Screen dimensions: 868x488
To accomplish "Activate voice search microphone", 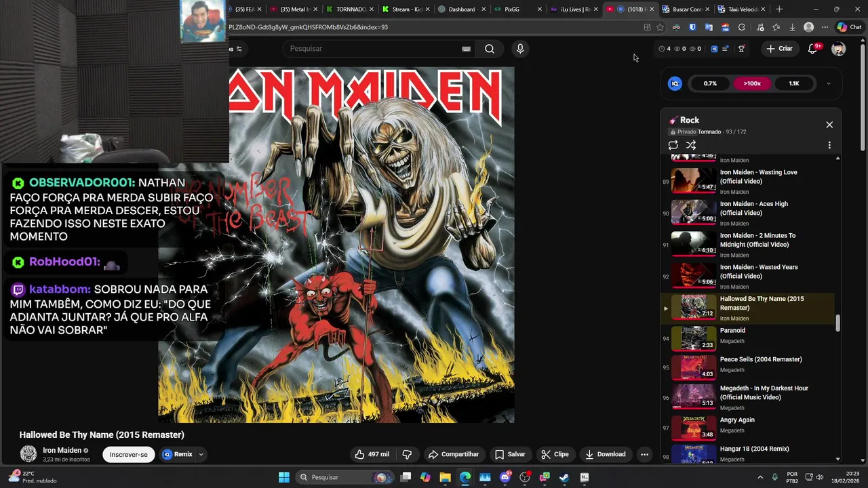I will click(x=520, y=49).
